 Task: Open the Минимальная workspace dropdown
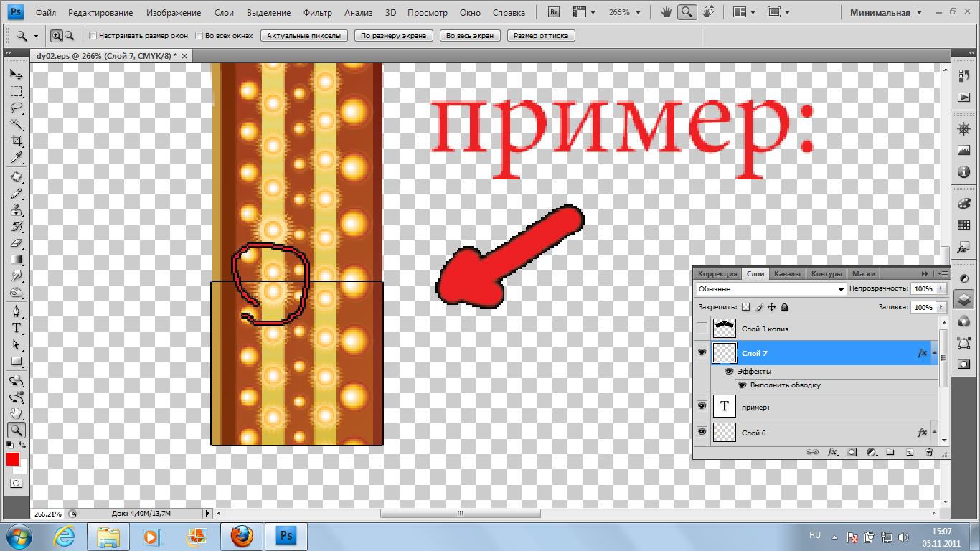tap(889, 12)
